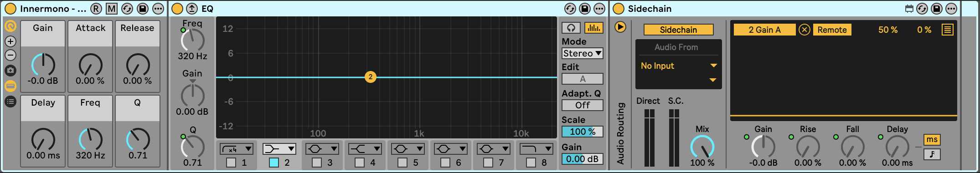Click the hot-swap icon on the Sidechain device
The image size is (980, 173).
[922, 9]
